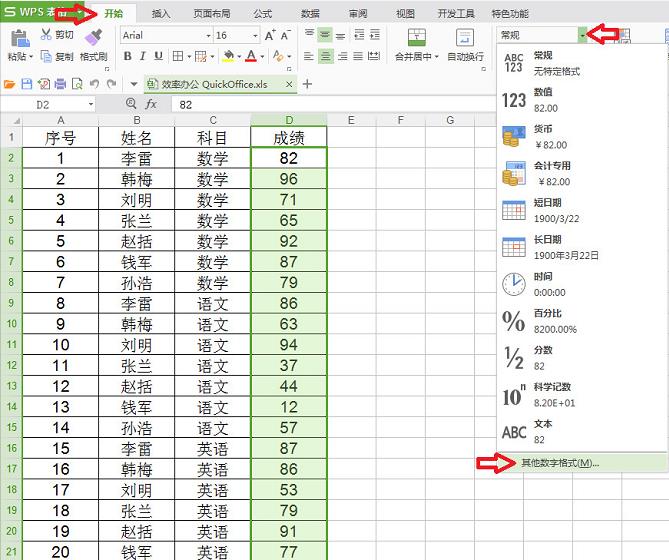Add a new document tab with plus
This screenshot has height=560, width=669.
pos(307,84)
